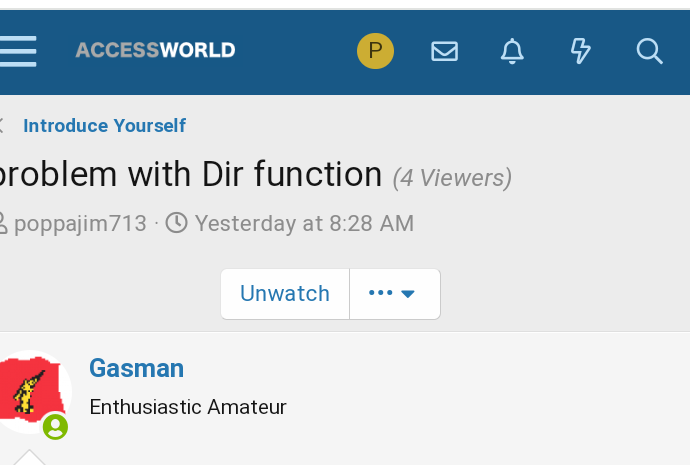Image resolution: width=690 pixels, height=465 pixels.
Task: Open the alerts bell icon
Action: click(x=512, y=51)
